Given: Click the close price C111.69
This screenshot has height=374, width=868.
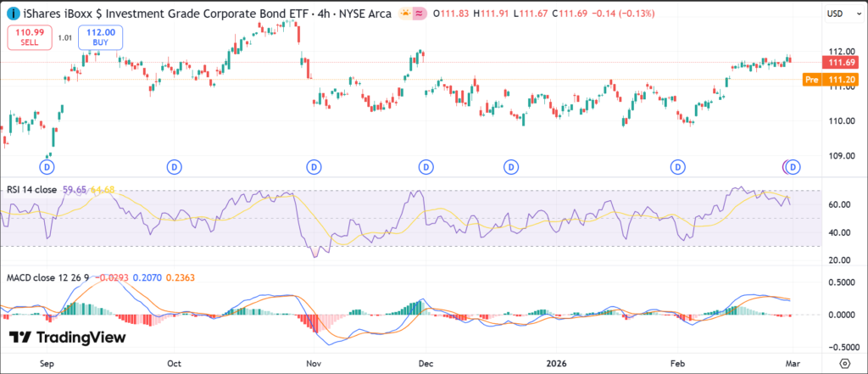Looking at the screenshot, I should coord(570,14).
